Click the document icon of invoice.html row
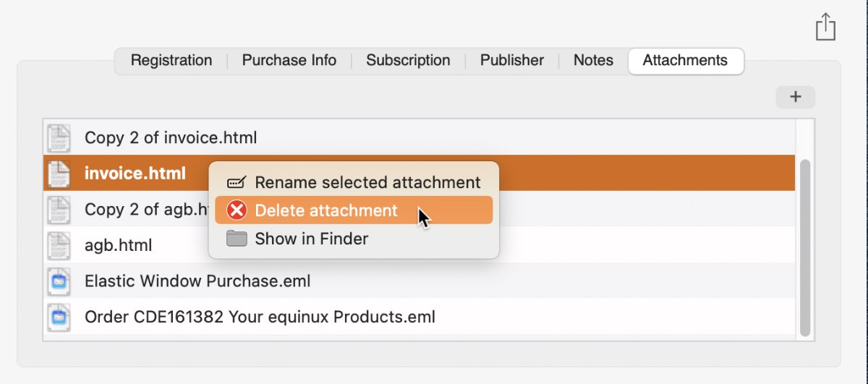 (x=59, y=174)
